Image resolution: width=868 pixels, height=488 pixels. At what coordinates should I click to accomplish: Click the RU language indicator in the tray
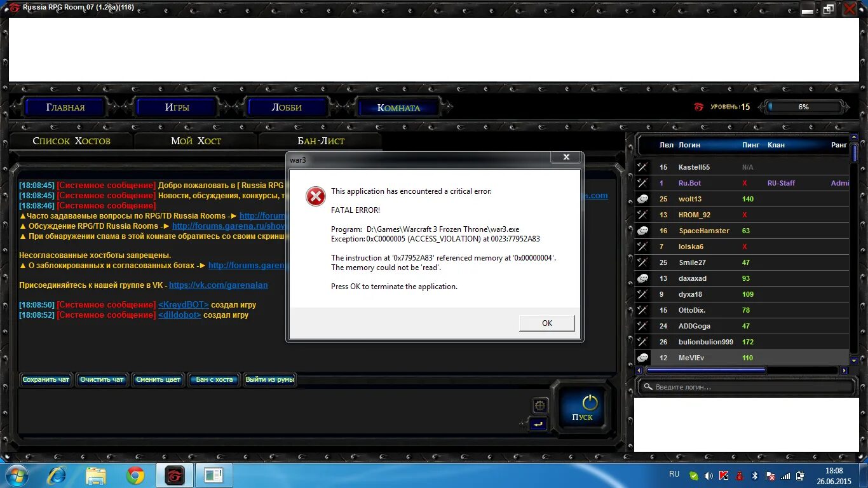[x=674, y=474]
